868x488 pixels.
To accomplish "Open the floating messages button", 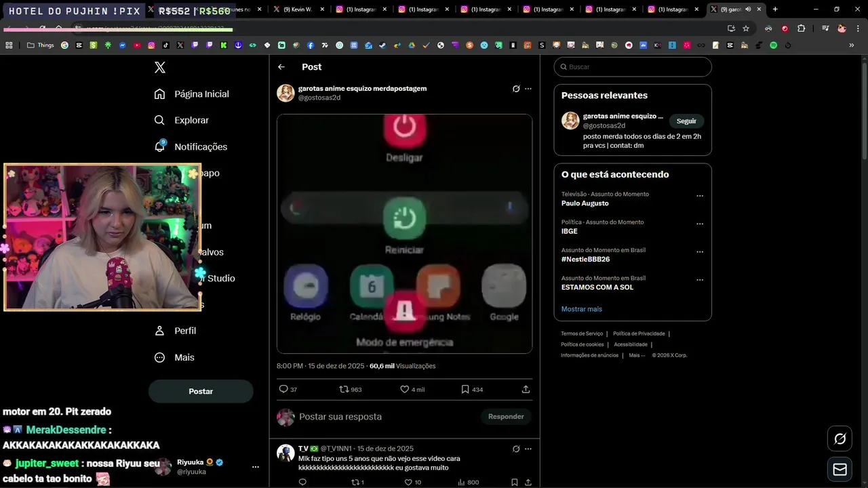I will coord(840,470).
